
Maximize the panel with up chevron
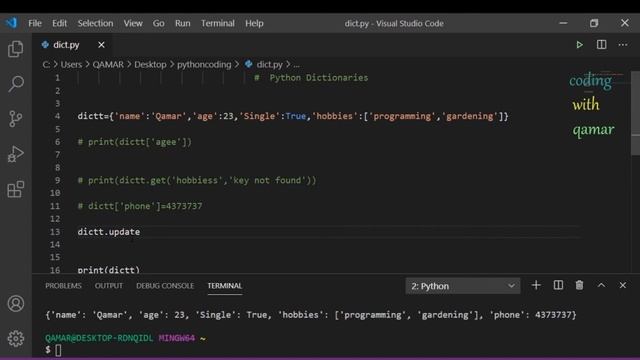601,285
